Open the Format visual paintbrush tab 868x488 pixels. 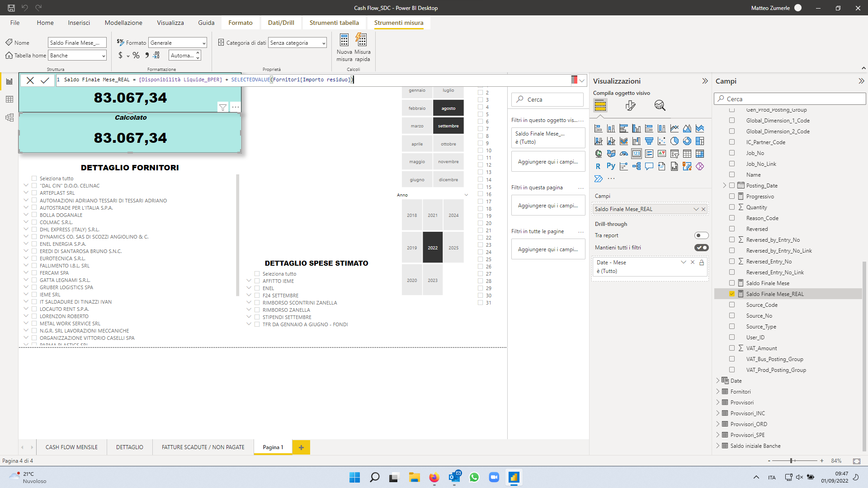pos(630,106)
